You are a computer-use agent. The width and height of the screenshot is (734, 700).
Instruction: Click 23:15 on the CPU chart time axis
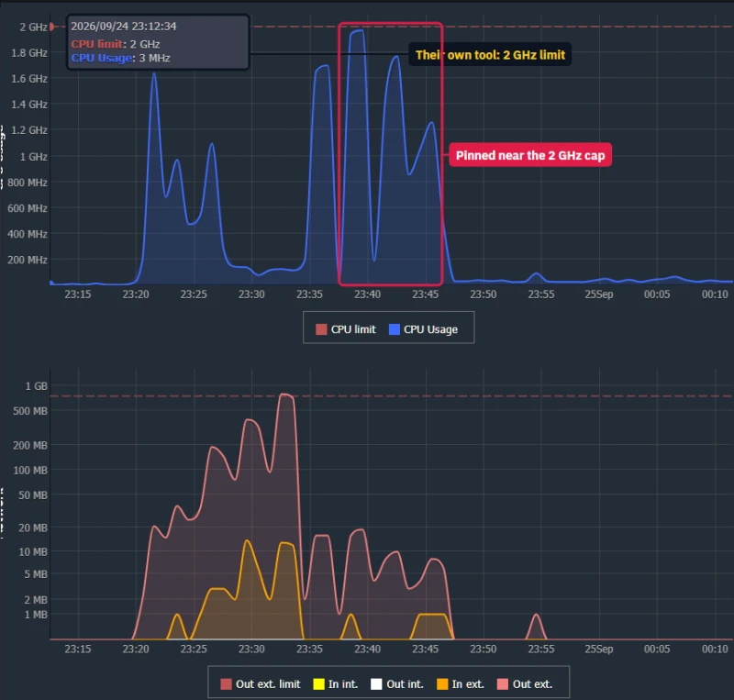[x=78, y=294]
